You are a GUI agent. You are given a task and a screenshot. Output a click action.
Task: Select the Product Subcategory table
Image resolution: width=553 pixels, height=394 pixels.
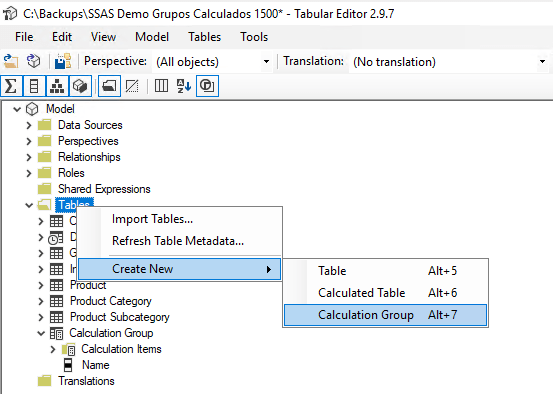(120, 317)
